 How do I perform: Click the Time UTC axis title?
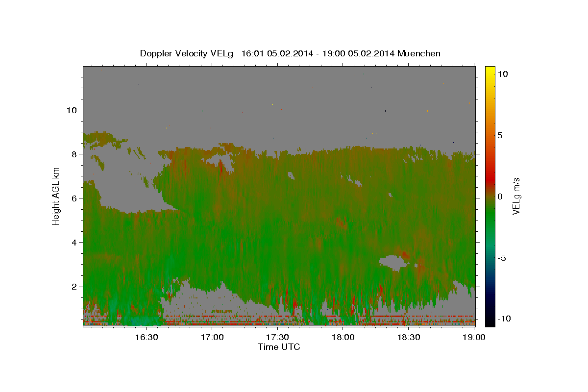[279, 347]
